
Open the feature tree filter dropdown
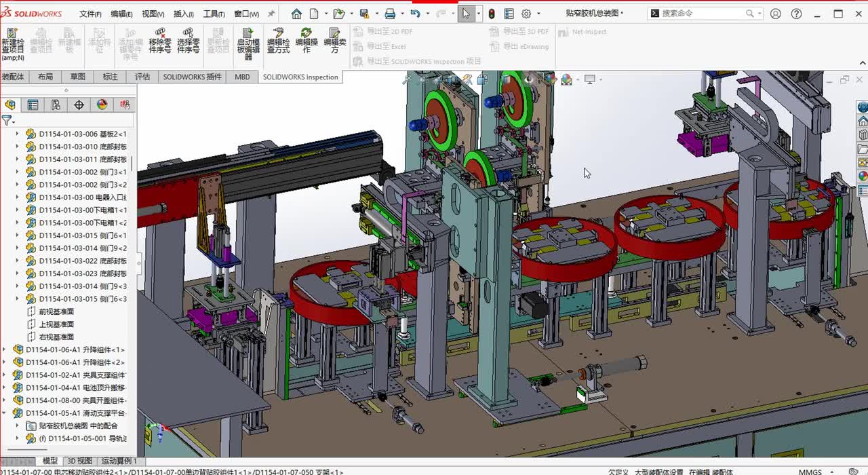[x=8, y=121]
